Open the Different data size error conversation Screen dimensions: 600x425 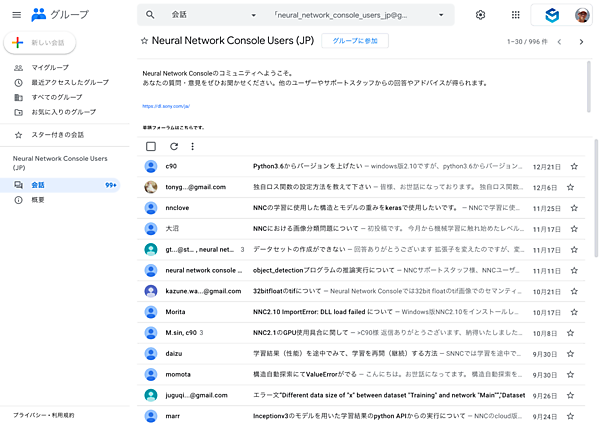[x=361, y=395]
